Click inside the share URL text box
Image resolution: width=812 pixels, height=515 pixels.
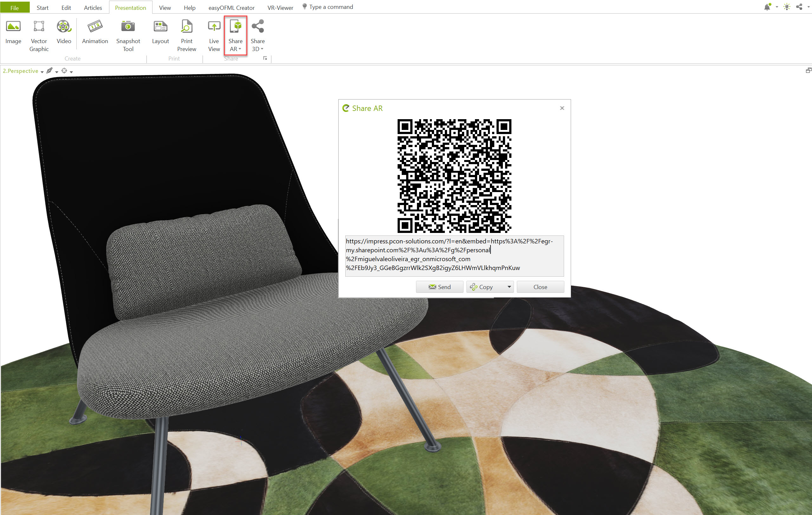click(454, 256)
